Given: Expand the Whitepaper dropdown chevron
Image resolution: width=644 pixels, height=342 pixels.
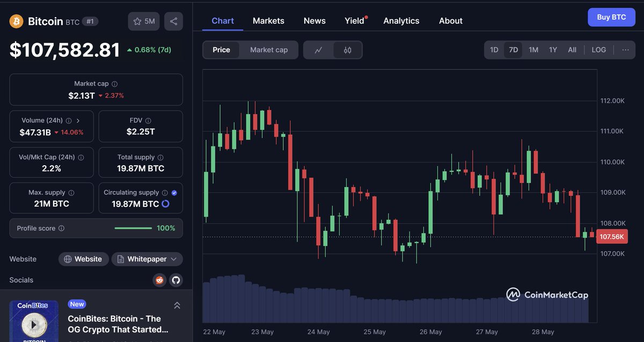Looking at the screenshot, I should 173,259.
